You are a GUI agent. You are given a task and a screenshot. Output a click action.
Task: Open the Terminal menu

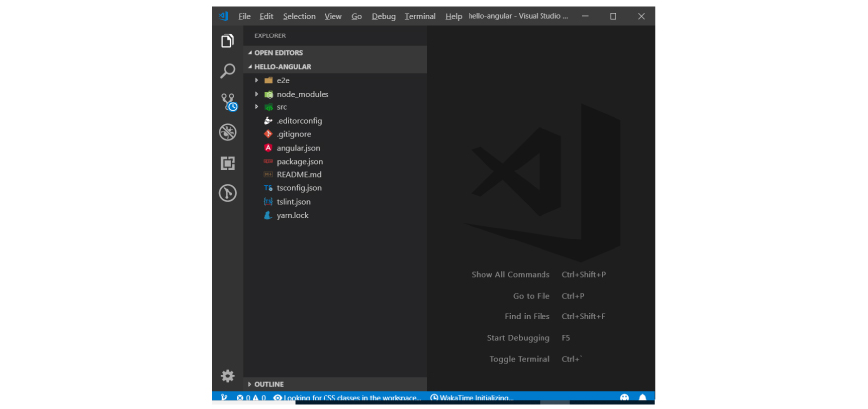tap(420, 16)
